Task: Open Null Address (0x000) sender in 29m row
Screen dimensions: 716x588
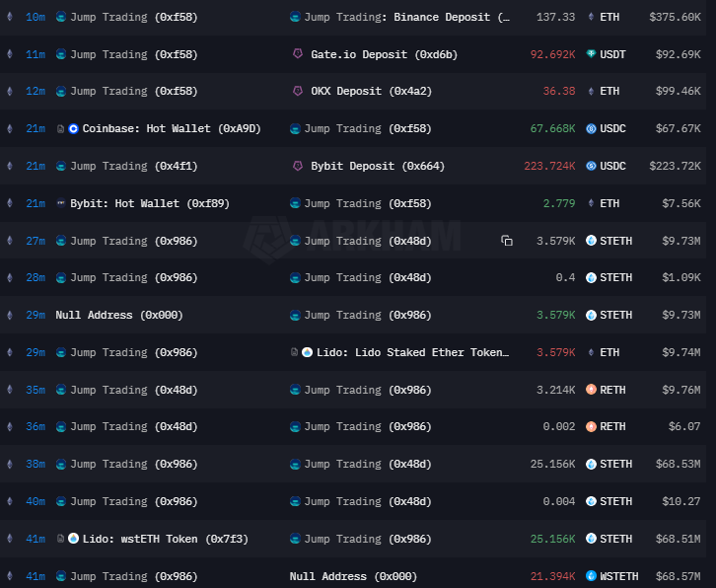Action: [119, 316]
